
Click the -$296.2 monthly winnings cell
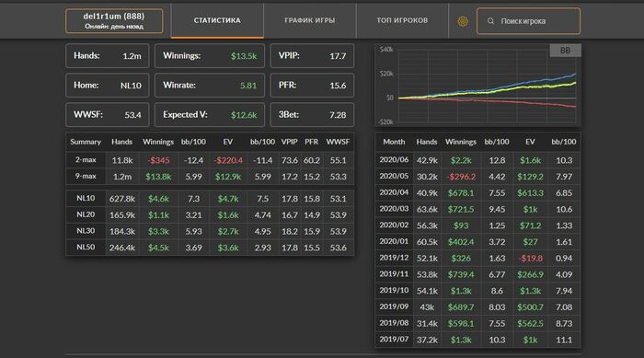tap(461, 177)
